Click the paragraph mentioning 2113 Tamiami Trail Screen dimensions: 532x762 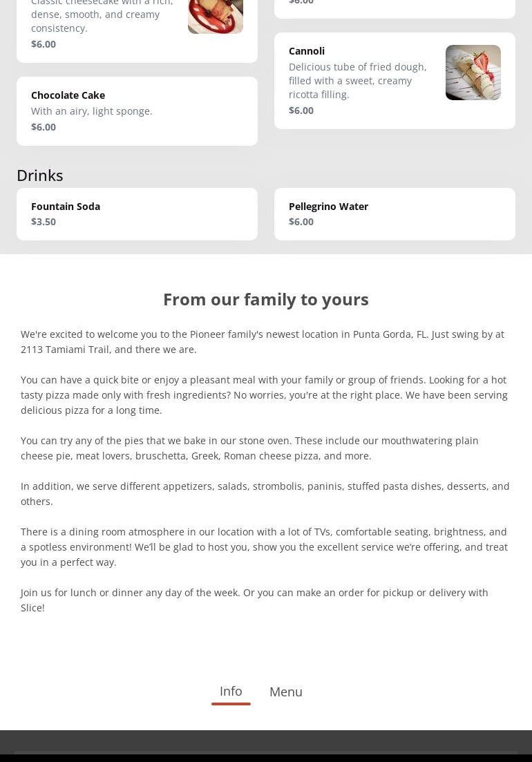(x=263, y=342)
